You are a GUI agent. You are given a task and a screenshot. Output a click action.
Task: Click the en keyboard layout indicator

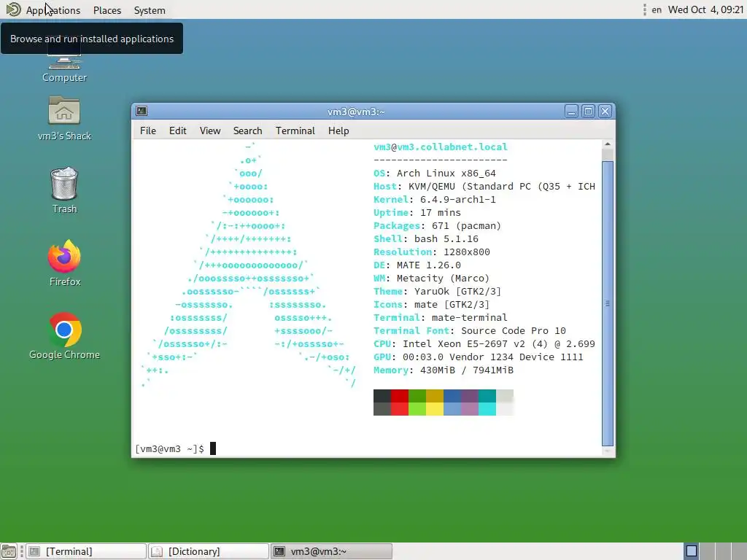(x=657, y=10)
